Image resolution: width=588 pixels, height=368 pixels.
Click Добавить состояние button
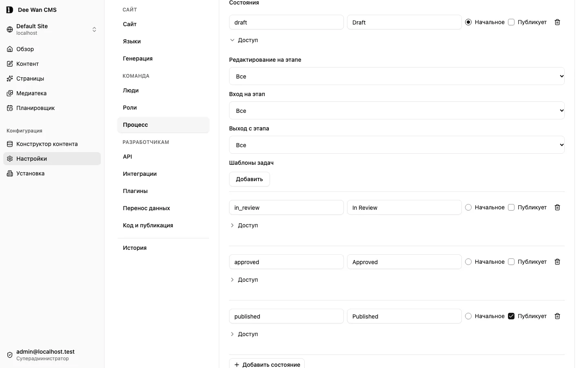point(267,364)
